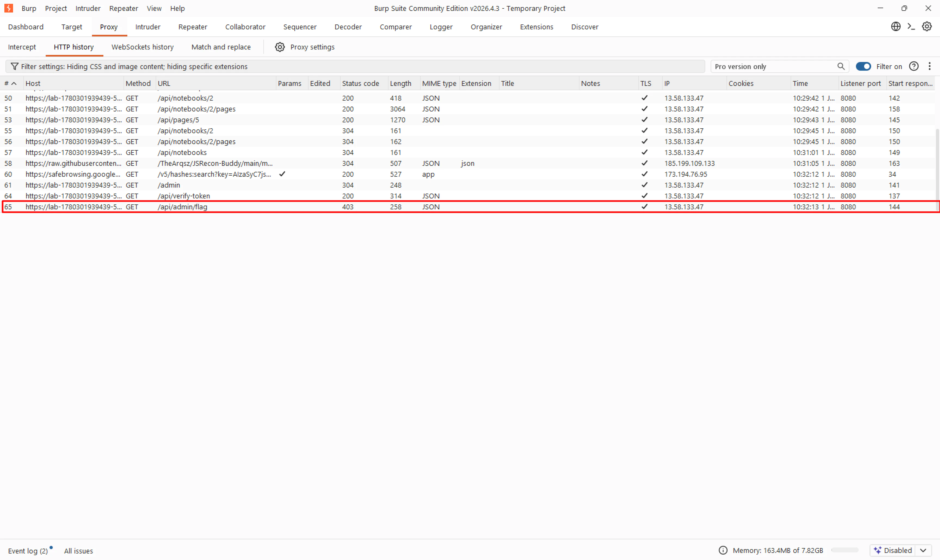Viewport: 940px width, 560px height.
Task: Sort by the Length column header
Action: tap(404, 83)
